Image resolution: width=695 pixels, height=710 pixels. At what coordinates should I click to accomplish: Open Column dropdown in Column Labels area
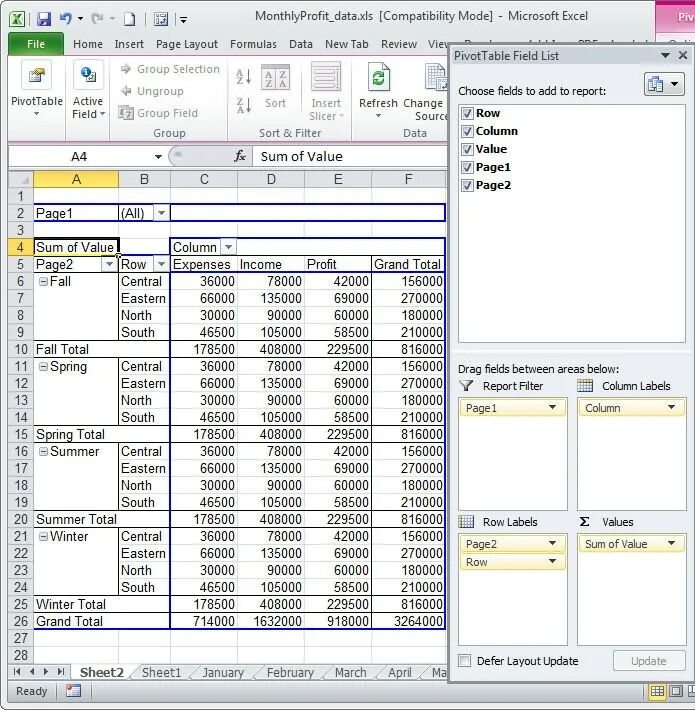(x=671, y=408)
